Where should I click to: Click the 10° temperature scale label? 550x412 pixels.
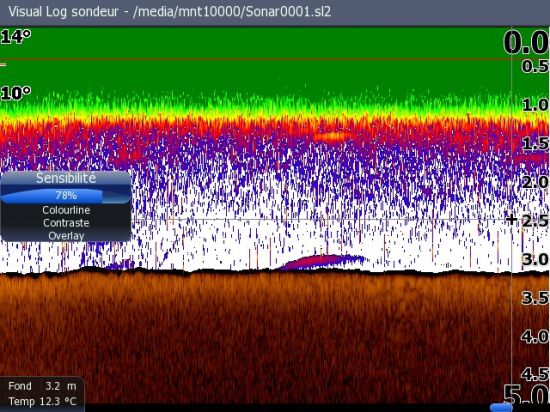pyautogui.click(x=16, y=93)
